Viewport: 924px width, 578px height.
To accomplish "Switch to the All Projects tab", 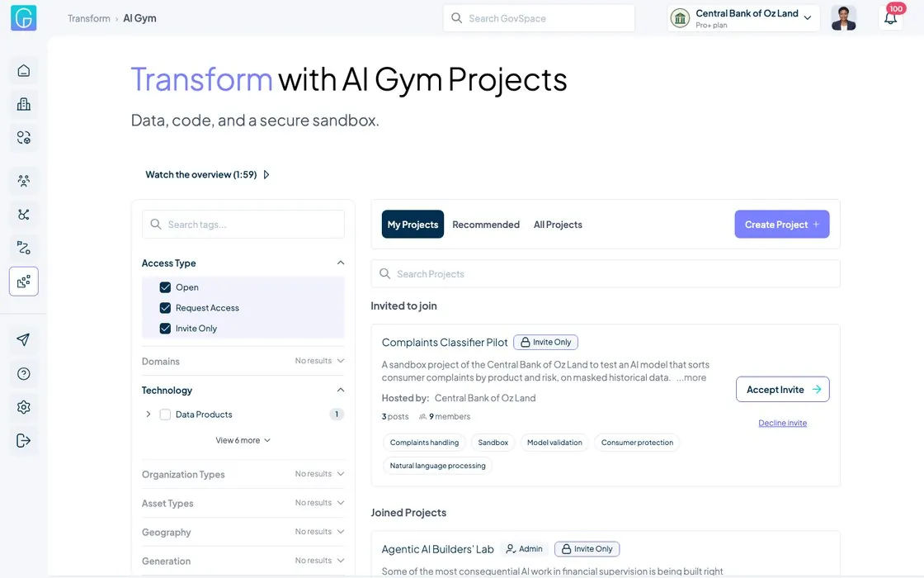I will click(x=558, y=225).
